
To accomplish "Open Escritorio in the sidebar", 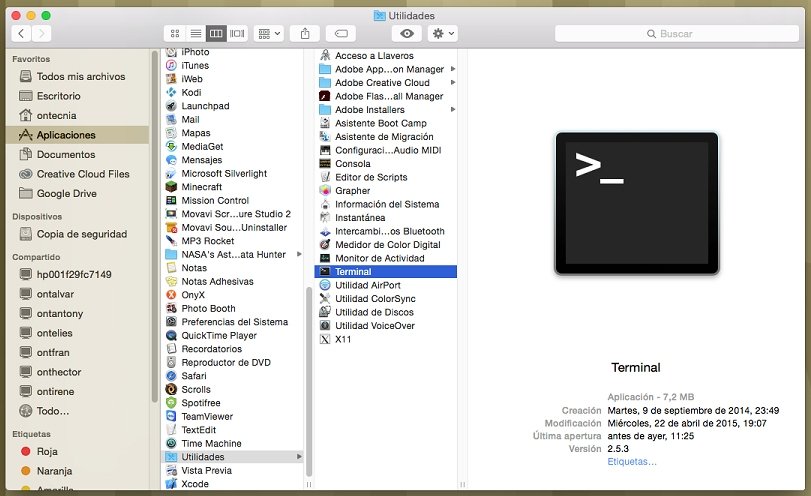I will pos(78,96).
